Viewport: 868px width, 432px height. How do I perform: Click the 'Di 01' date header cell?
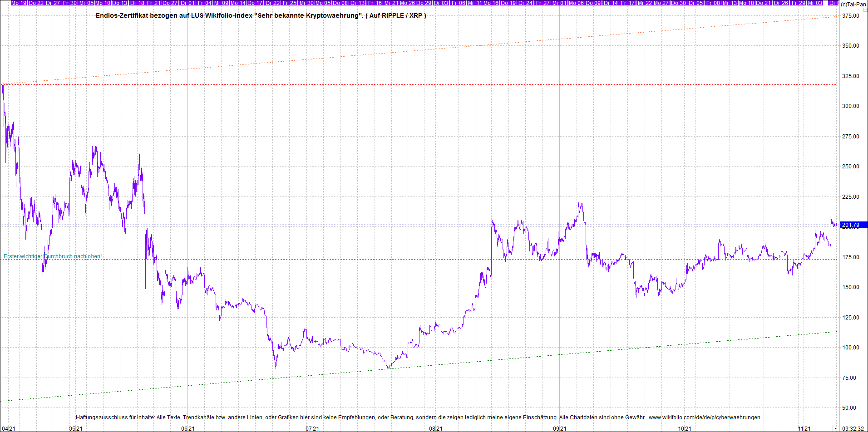[187, 3]
